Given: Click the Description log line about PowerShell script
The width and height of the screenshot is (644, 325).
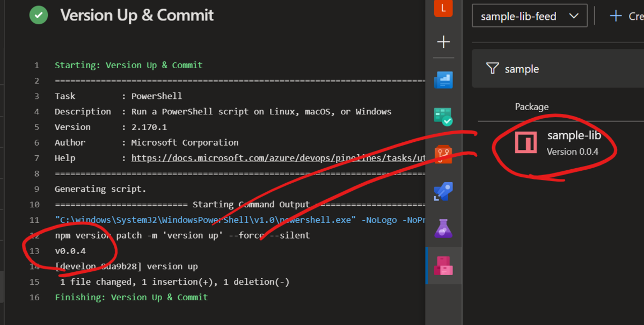Looking at the screenshot, I should [223, 112].
